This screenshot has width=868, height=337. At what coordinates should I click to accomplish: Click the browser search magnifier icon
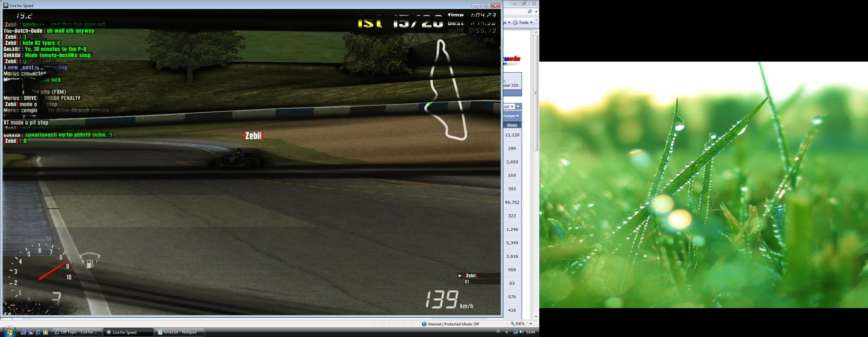click(x=530, y=12)
